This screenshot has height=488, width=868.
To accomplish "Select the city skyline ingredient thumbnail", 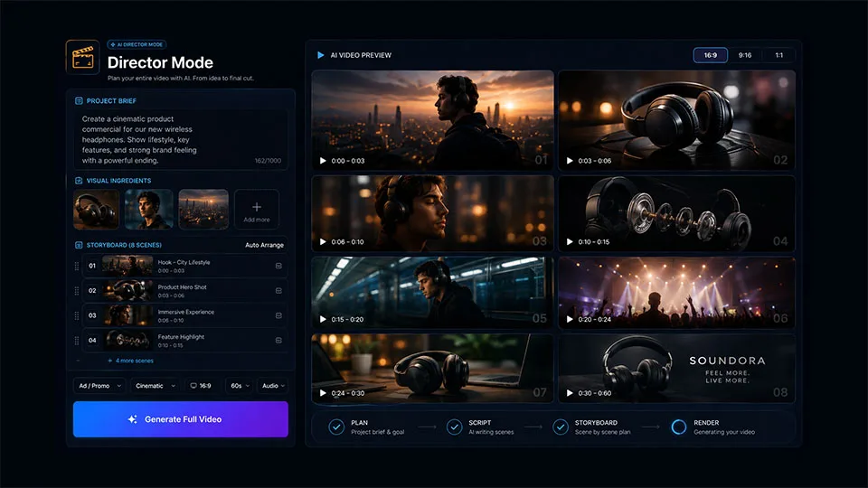I will tap(203, 209).
